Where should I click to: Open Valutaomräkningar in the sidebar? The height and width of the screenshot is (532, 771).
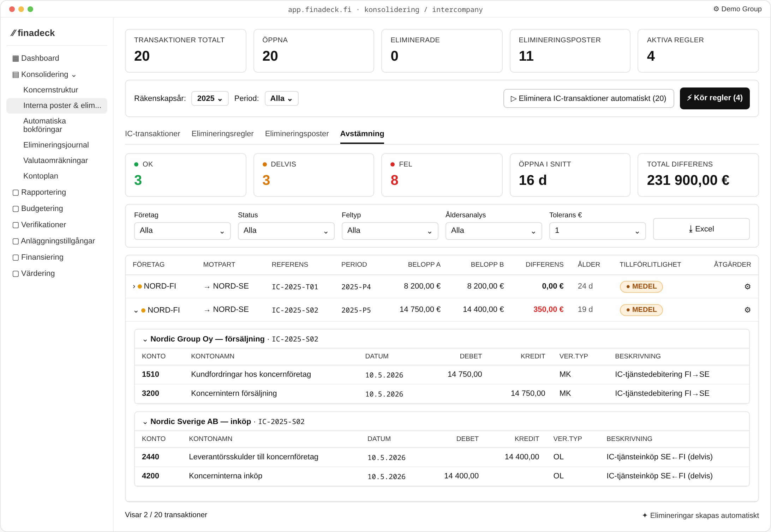[x=55, y=161]
